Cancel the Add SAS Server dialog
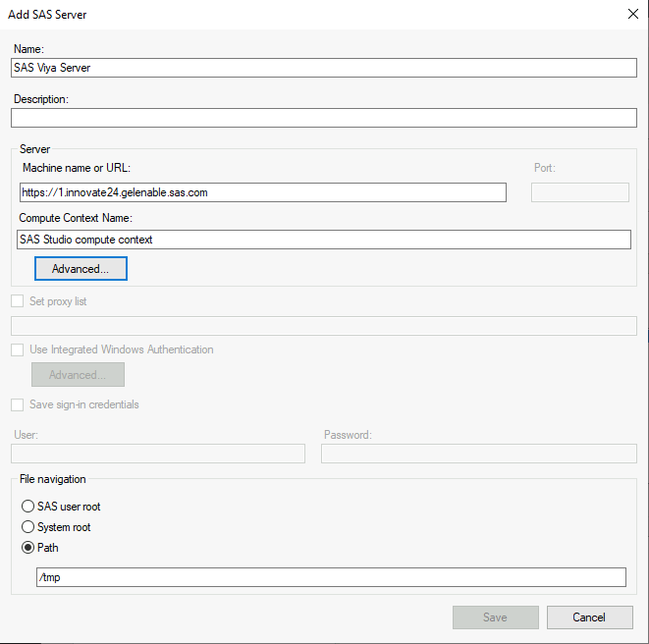Viewport: 649px width, 644px height. tap(589, 617)
